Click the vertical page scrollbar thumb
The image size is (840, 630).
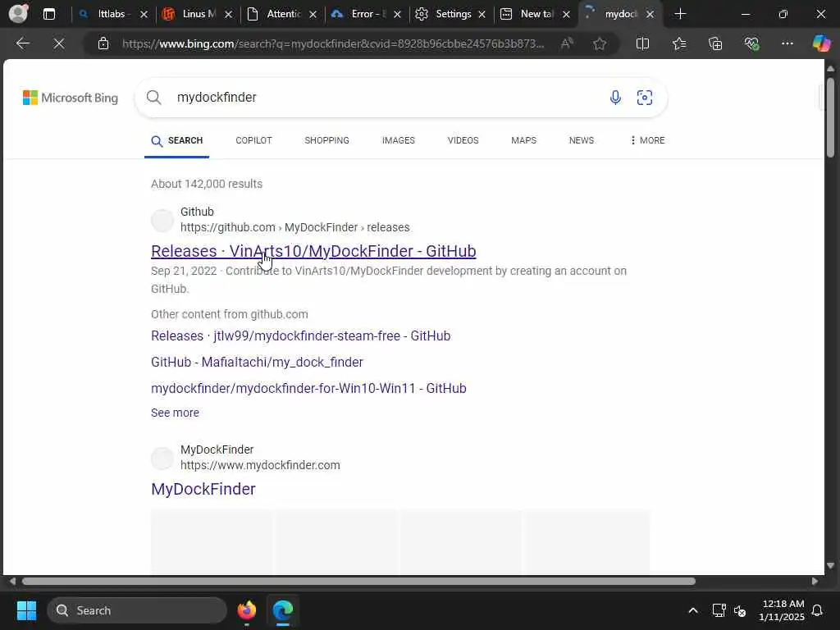click(830, 117)
